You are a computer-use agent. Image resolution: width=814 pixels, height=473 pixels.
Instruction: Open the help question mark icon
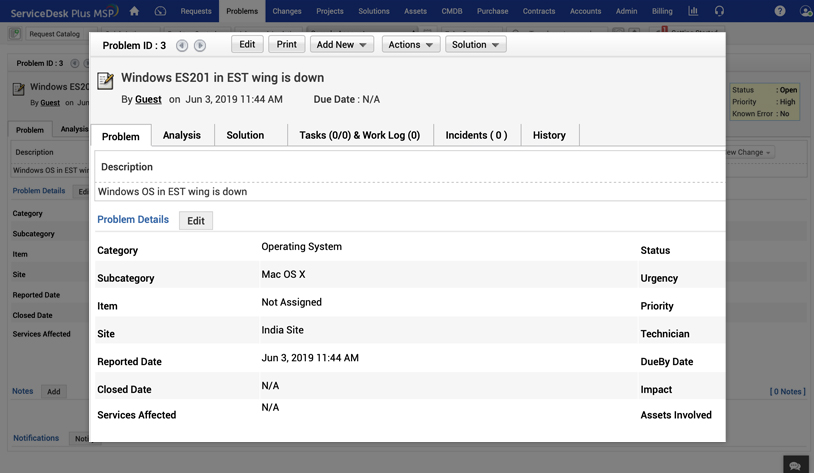780,11
